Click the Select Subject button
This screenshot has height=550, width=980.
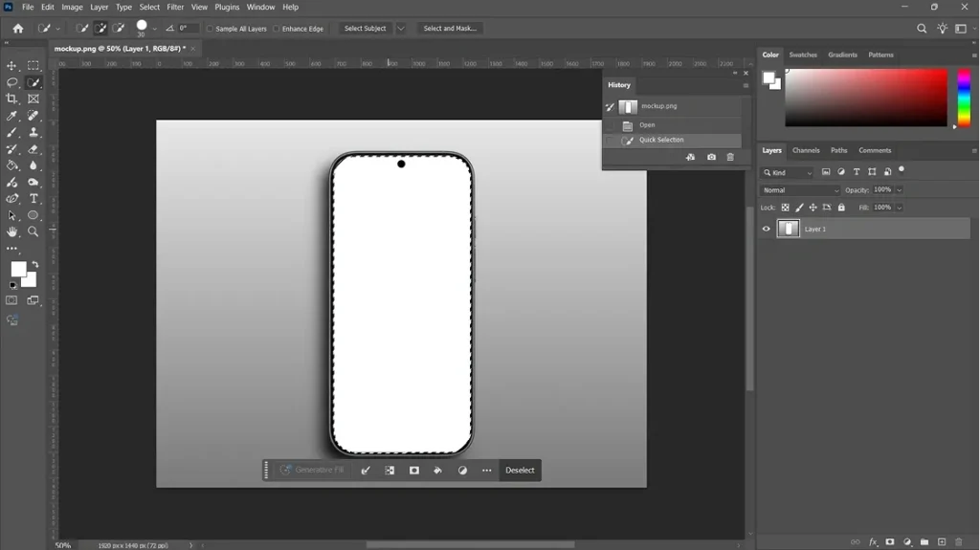[x=365, y=28]
